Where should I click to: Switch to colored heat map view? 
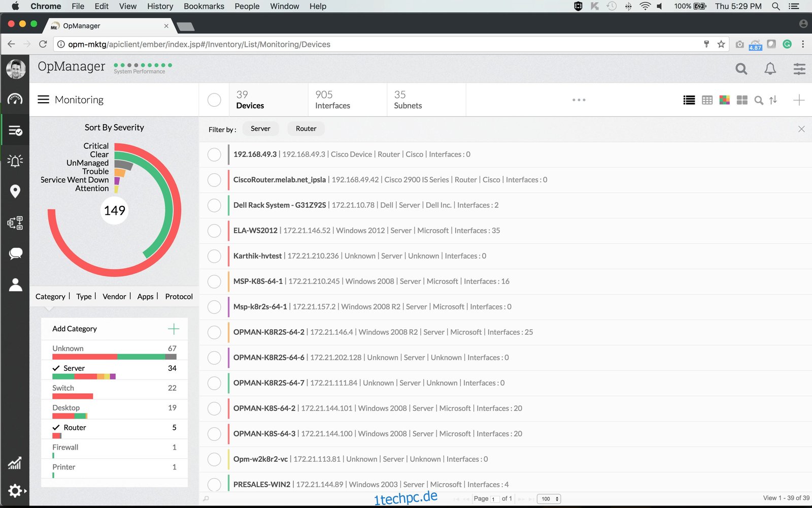pyautogui.click(x=725, y=100)
